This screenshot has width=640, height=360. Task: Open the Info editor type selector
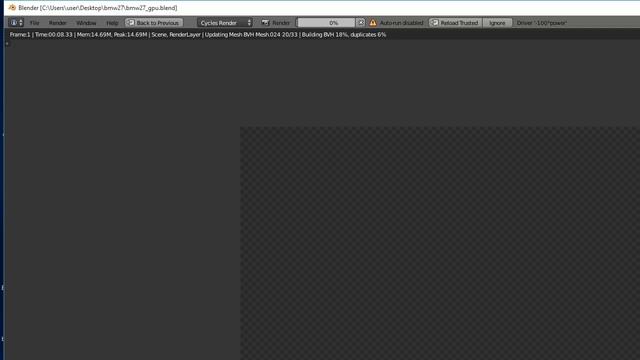click(x=16, y=22)
